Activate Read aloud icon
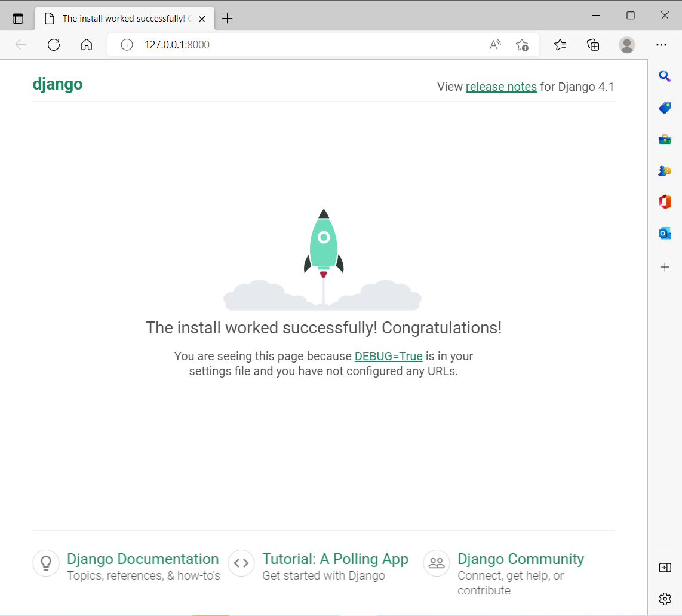The width and height of the screenshot is (682, 616). (x=495, y=44)
